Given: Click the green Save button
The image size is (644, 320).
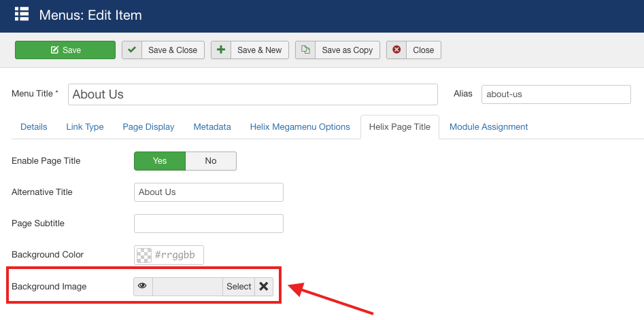Looking at the screenshot, I should point(65,50).
